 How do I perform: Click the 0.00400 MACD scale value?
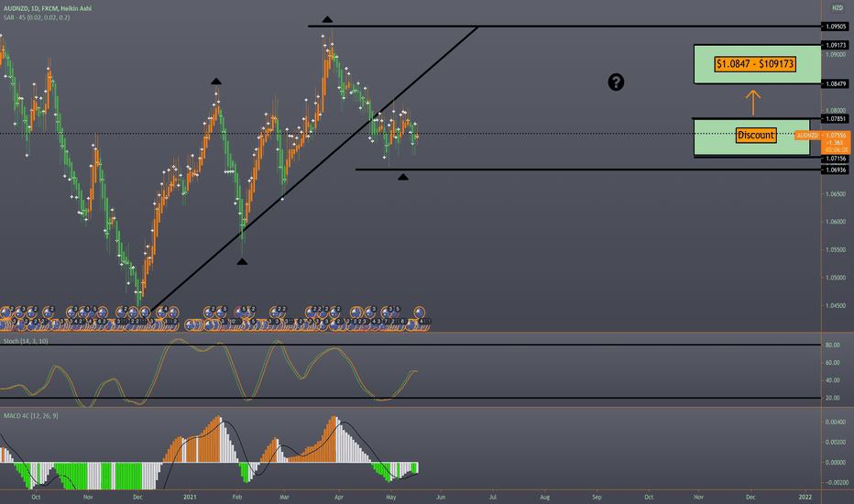pyautogui.click(x=836, y=422)
